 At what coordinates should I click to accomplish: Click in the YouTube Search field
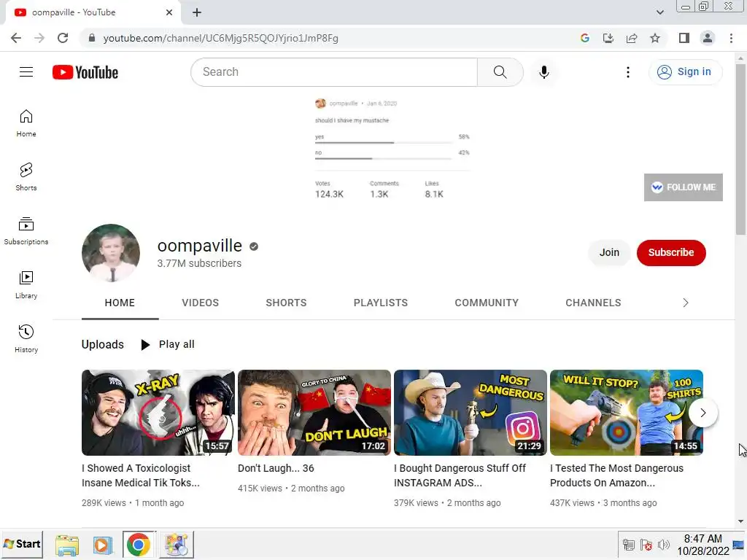[334, 72]
